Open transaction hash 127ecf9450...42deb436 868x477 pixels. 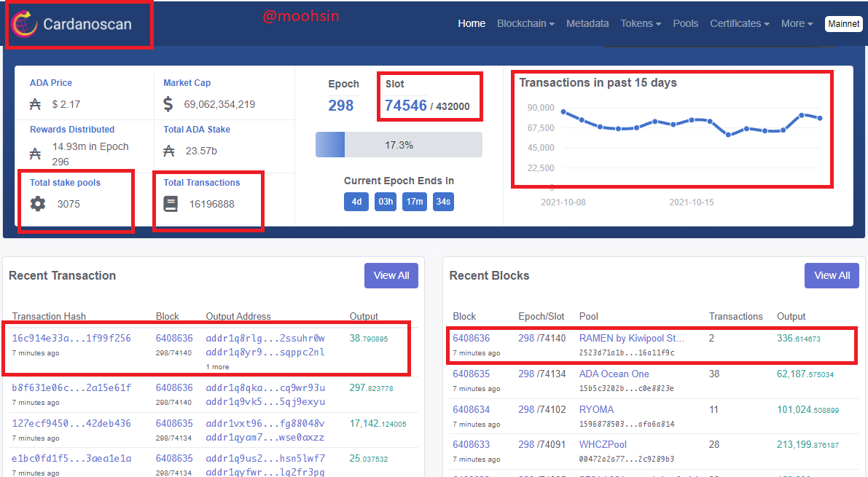(71, 423)
